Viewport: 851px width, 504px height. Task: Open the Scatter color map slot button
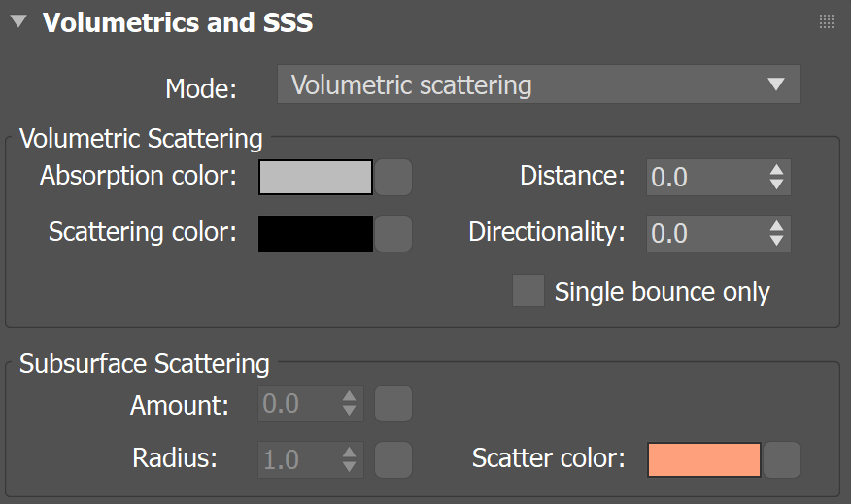coord(782,459)
